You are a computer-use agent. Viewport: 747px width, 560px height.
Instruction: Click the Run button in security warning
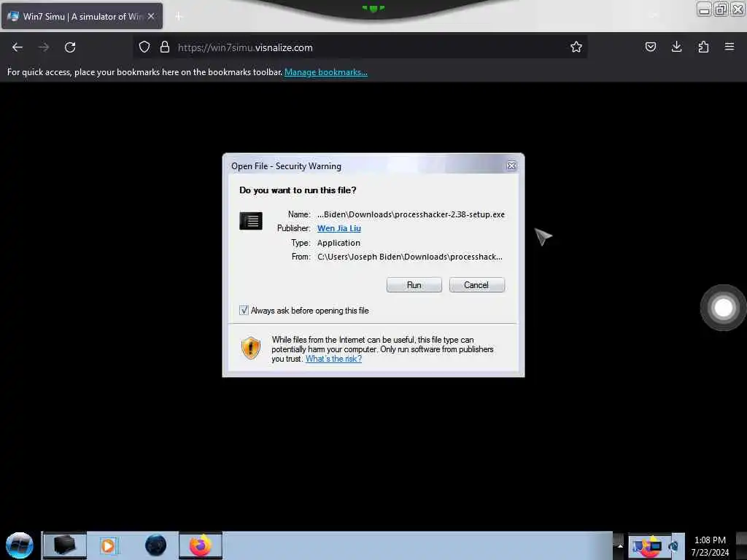pyautogui.click(x=414, y=285)
